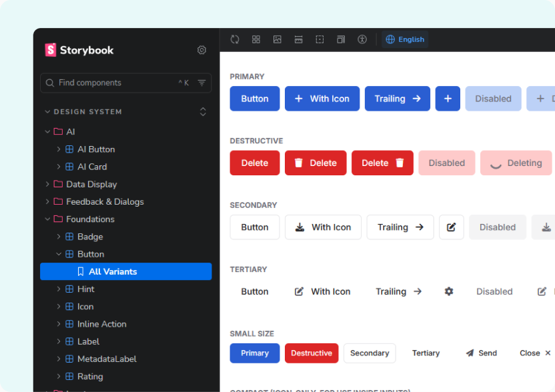Click the small Close button
Image resolution: width=555 pixels, height=392 pixels.
click(x=535, y=353)
